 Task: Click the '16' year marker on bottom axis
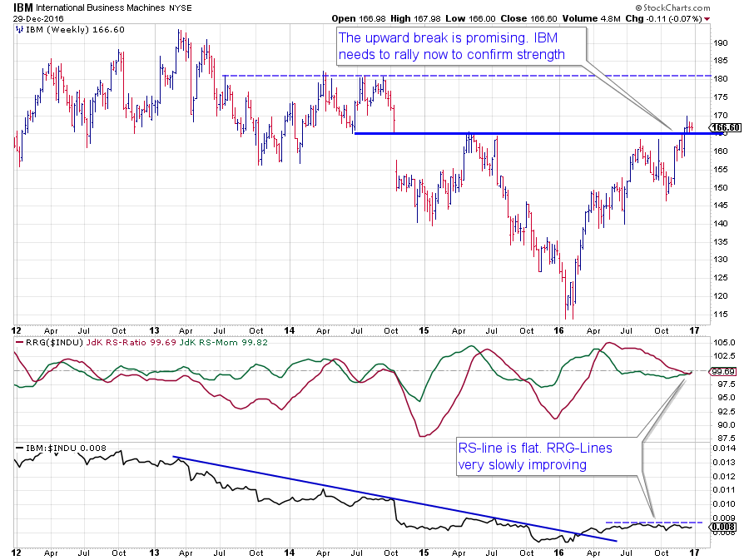(559, 553)
